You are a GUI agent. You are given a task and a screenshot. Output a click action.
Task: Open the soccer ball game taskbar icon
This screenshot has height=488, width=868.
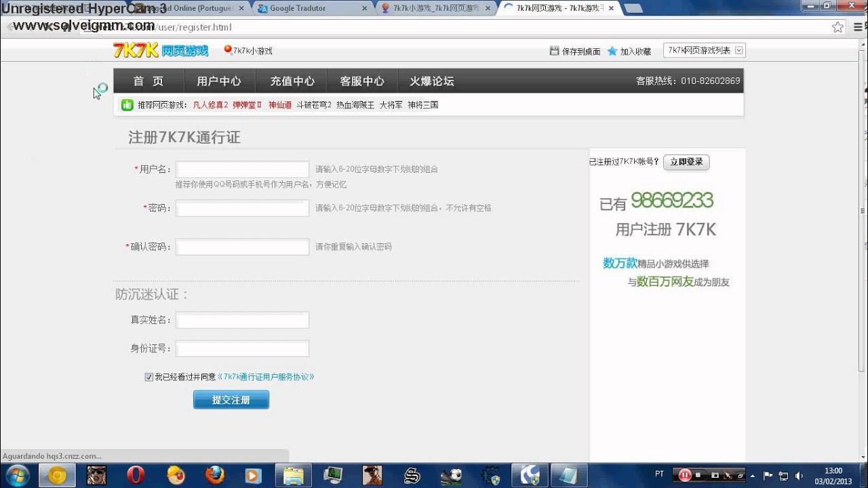(451, 475)
